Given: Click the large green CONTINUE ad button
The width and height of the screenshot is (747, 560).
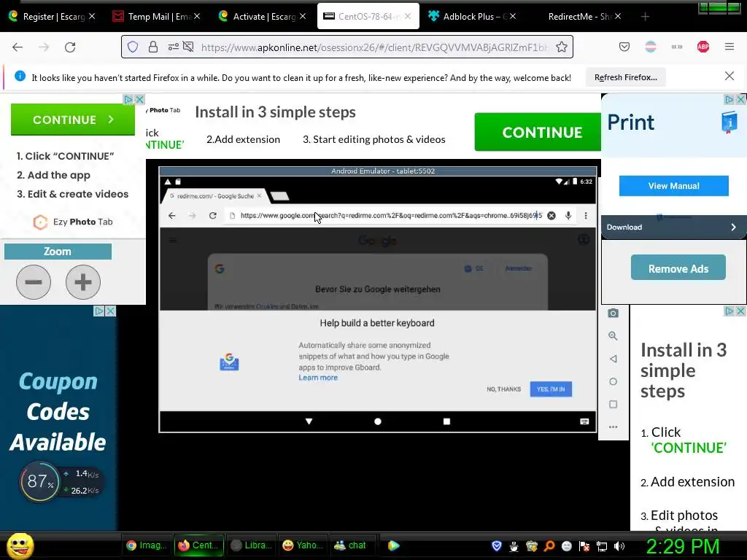Looking at the screenshot, I should click(x=538, y=132).
